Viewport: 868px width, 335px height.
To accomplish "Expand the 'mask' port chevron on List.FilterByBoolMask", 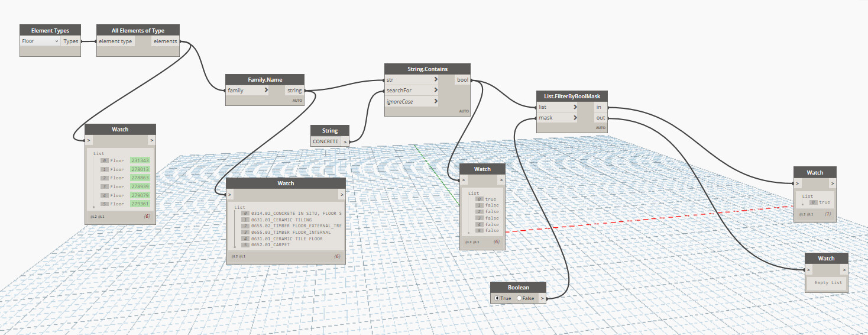I will coord(575,118).
